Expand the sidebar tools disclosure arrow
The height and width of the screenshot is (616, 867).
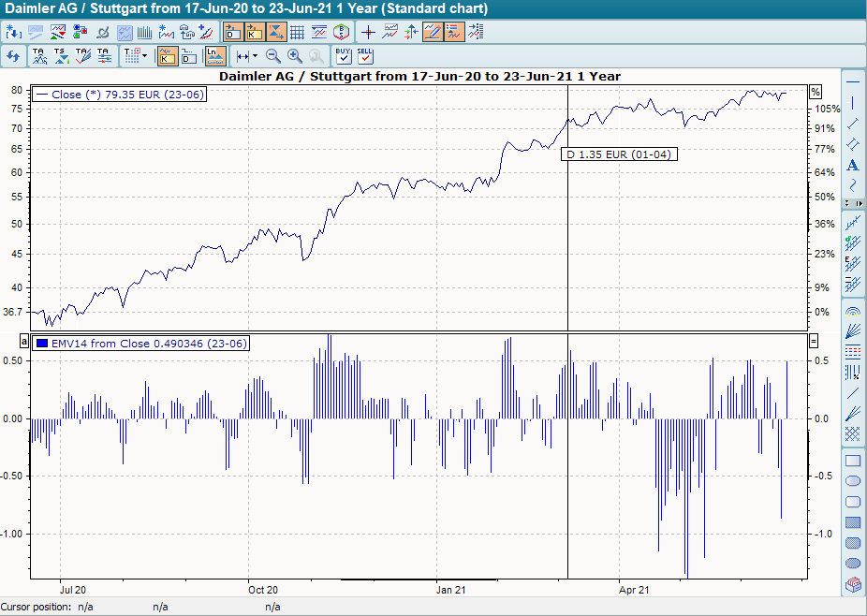[859, 202]
